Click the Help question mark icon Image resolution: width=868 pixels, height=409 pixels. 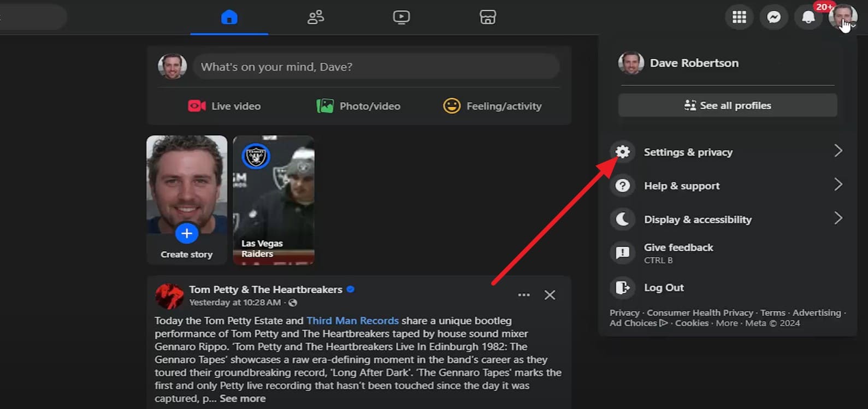(623, 186)
